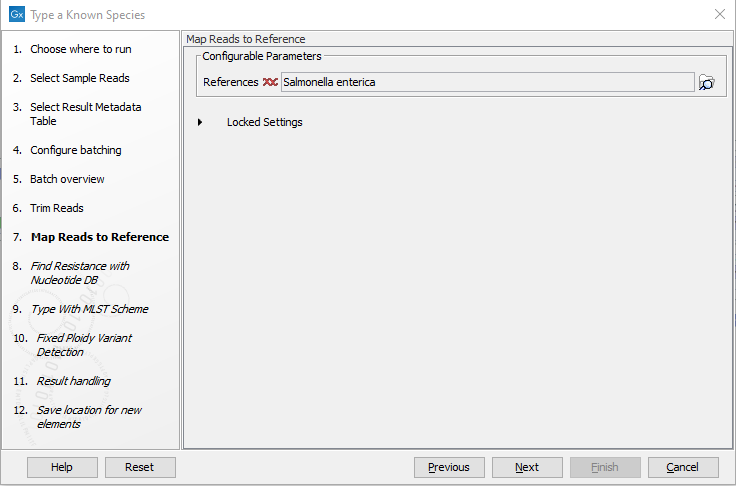736x486 pixels.
Task: Expand the Locked Settings section
Action: coord(200,122)
